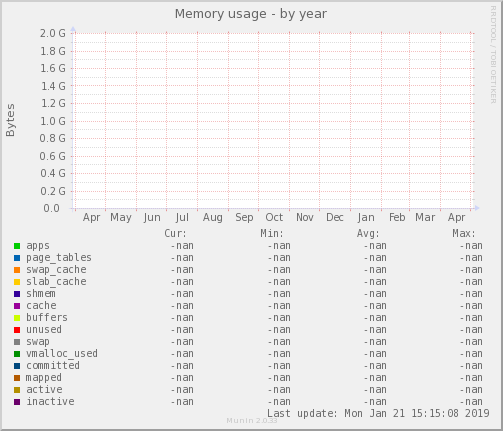503x431 pixels.
Task: Click the 'Dec' x-axis month label
Action: (x=335, y=218)
